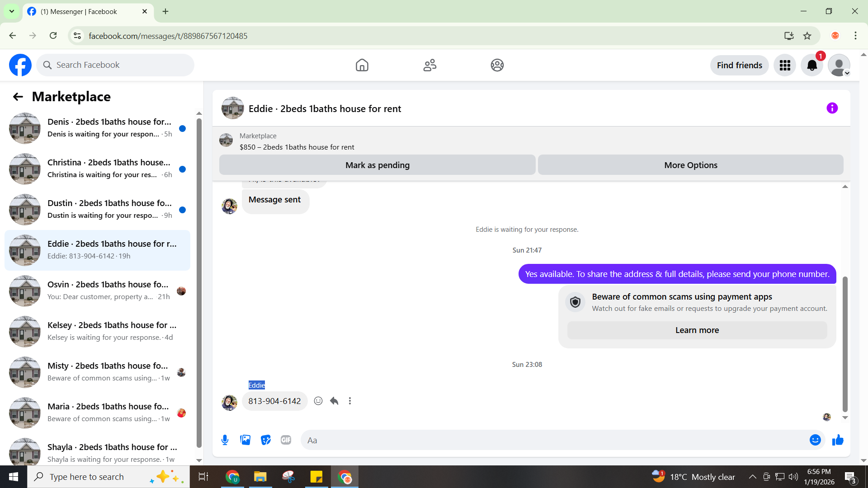This screenshot has width=868, height=488.
Task: Open Facebook apps grid menu
Action: [785, 66]
